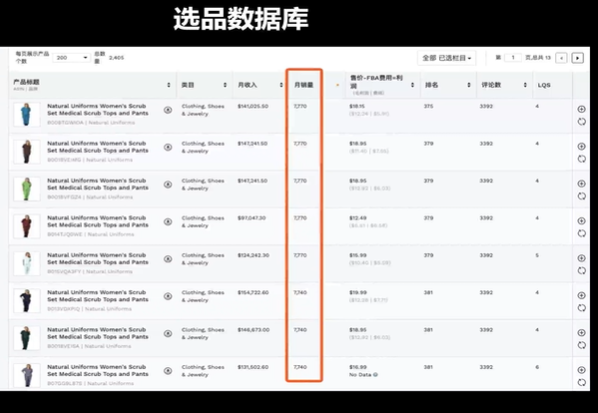Screen dimensions: 598x413
Task: Click the 月销量 column header
Action: [304, 85]
